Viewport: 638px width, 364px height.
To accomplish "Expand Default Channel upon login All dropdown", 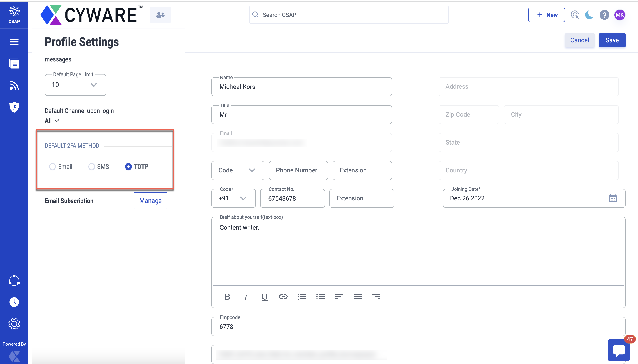I will [x=52, y=121].
